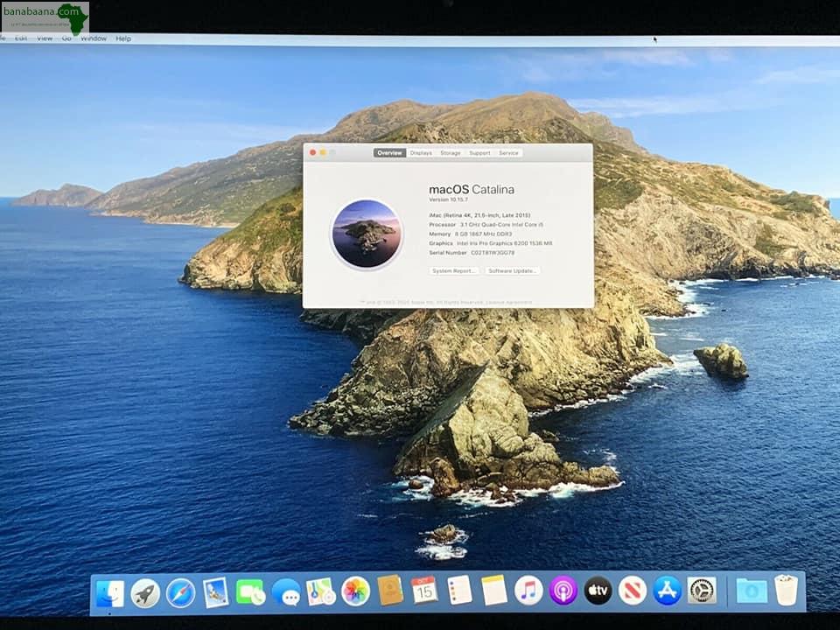Click the System Report button
The image size is (840, 630).
454,271
